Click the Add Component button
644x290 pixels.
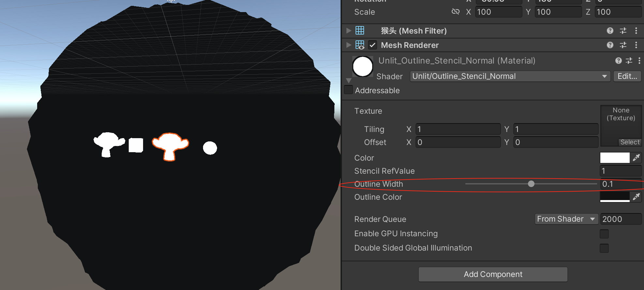(493, 274)
